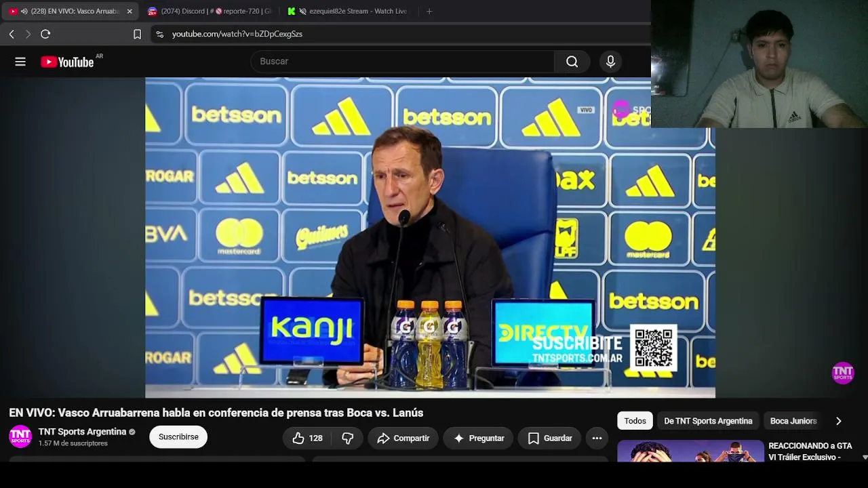Click the press conference video player
Viewport: 868px width, 488px height.
430,237
